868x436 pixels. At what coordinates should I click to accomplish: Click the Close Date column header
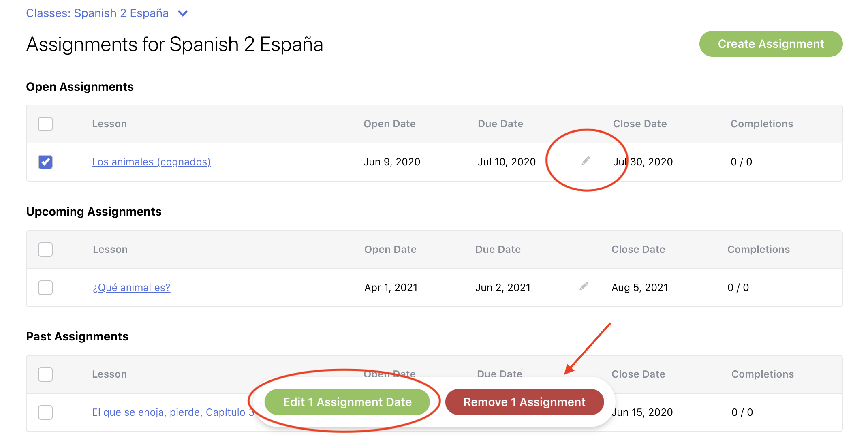point(639,124)
